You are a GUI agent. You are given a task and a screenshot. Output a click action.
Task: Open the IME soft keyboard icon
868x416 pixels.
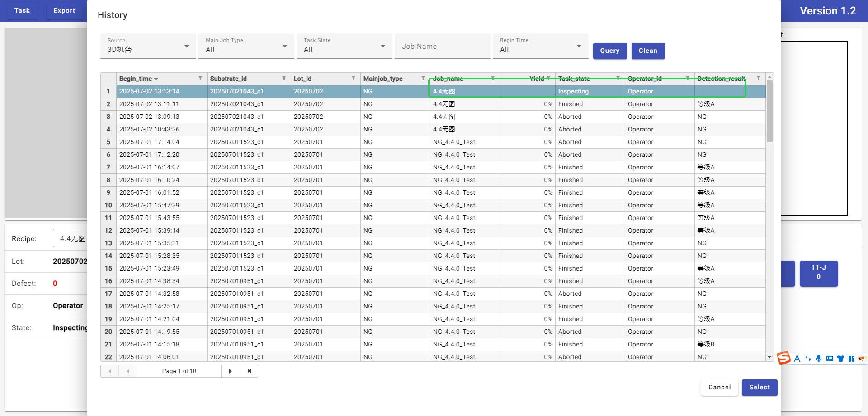click(830, 359)
